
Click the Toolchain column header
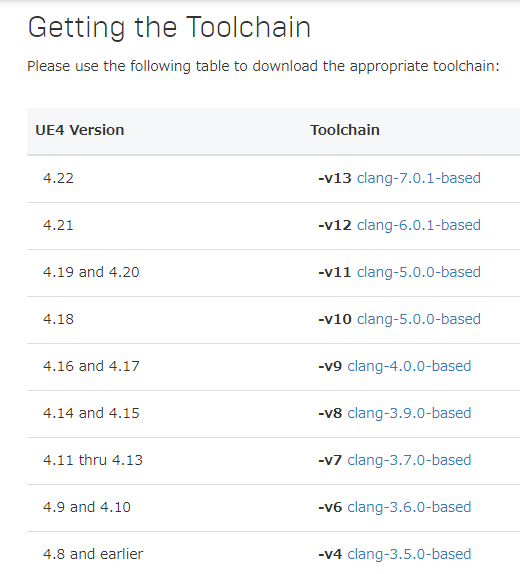[345, 130]
